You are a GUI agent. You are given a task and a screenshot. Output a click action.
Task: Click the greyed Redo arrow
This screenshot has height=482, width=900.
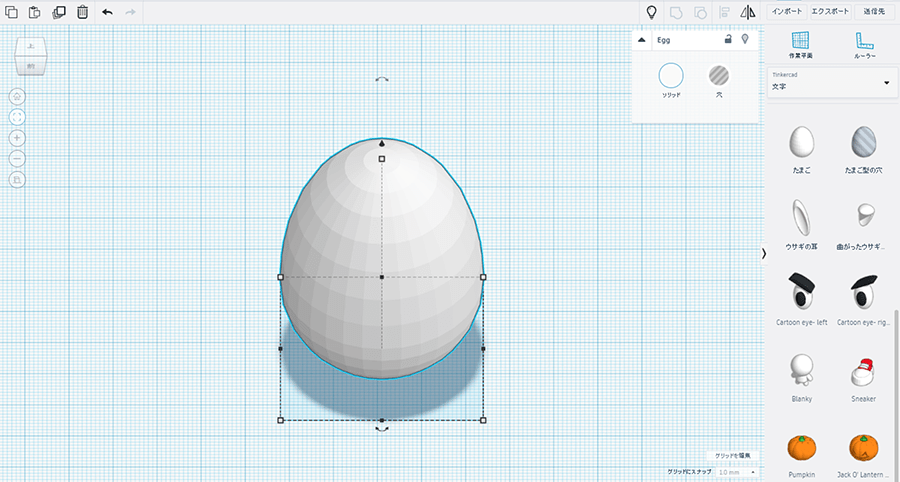130,12
